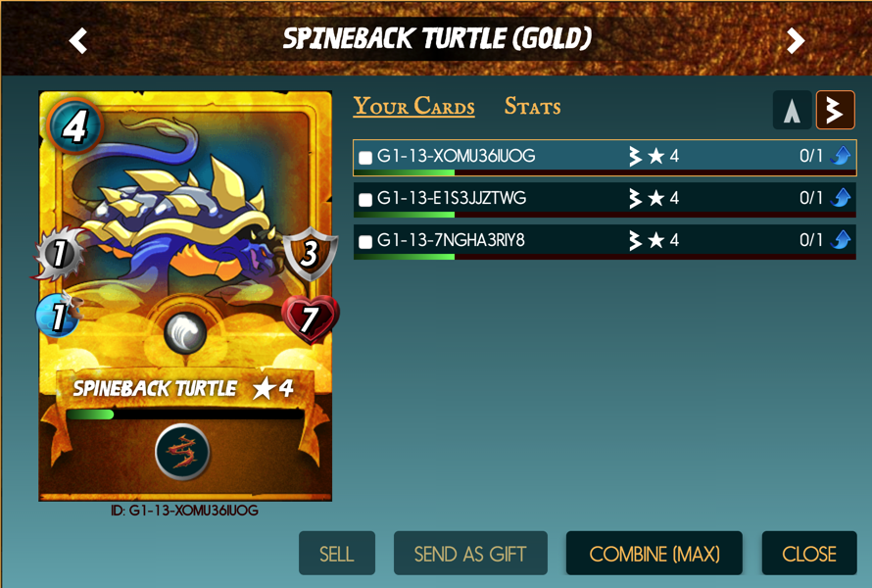
Task: Click the red heart health icon
Action: point(311,319)
